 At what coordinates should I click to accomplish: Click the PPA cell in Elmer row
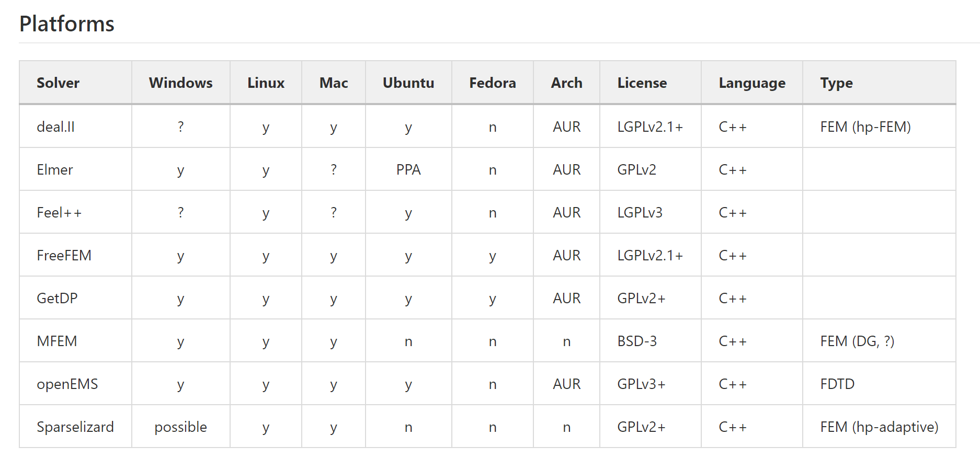click(x=408, y=170)
